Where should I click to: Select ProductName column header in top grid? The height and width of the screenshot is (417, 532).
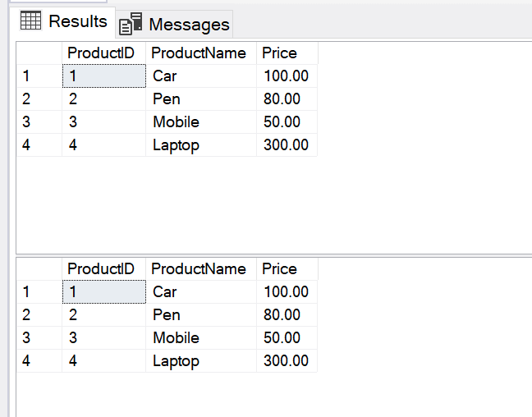(199, 53)
